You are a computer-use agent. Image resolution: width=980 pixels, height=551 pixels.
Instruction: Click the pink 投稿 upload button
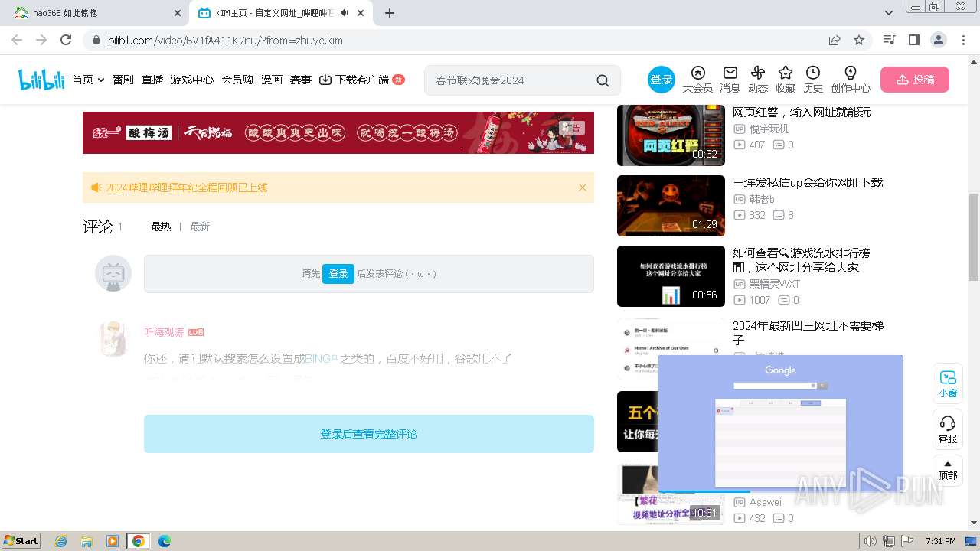(x=915, y=80)
